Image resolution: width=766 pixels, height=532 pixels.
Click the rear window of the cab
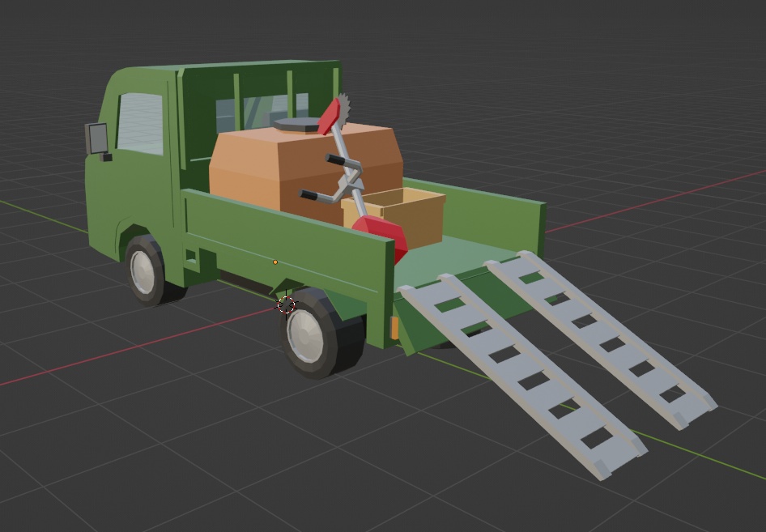pos(262,112)
